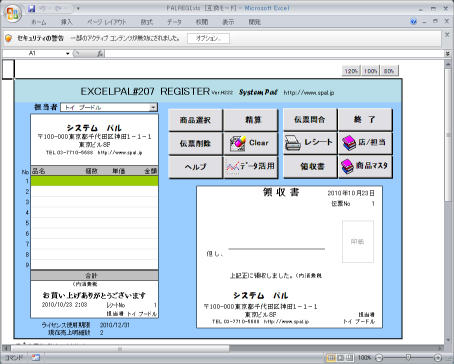Click the 精算 checkout button
This screenshot has width=454, height=364.
pos(251,120)
